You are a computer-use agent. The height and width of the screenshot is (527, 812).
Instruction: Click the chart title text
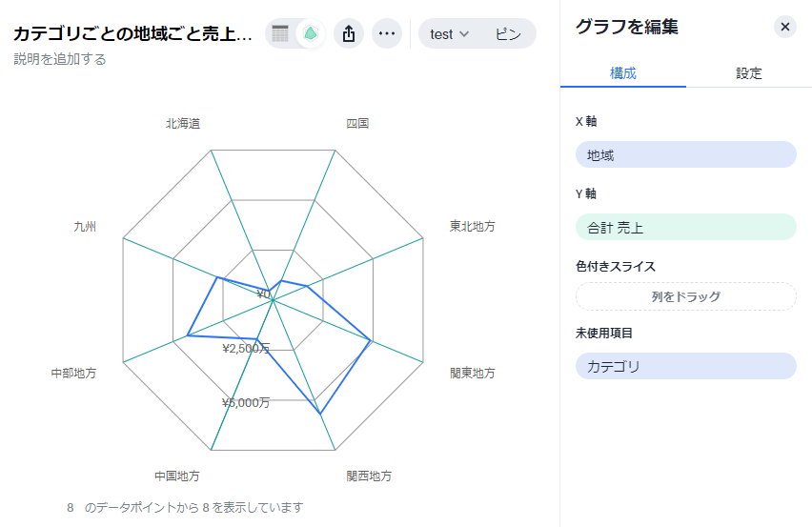(x=132, y=34)
